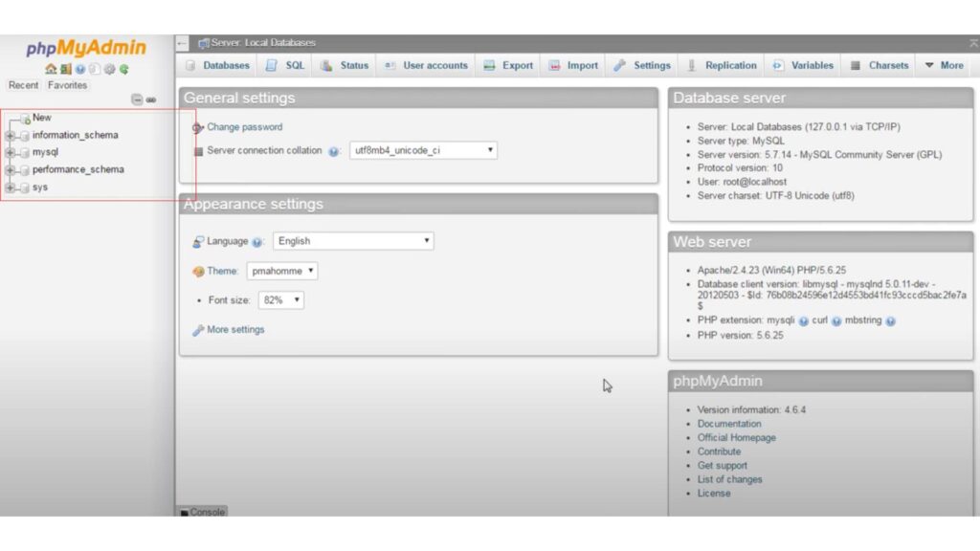Image resolution: width=980 pixels, height=551 pixels.
Task: Go to the User accounts tab
Action: (426, 66)
